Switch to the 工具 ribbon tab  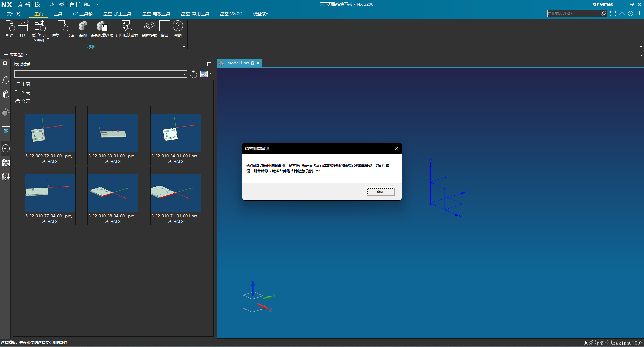point(58,14)
